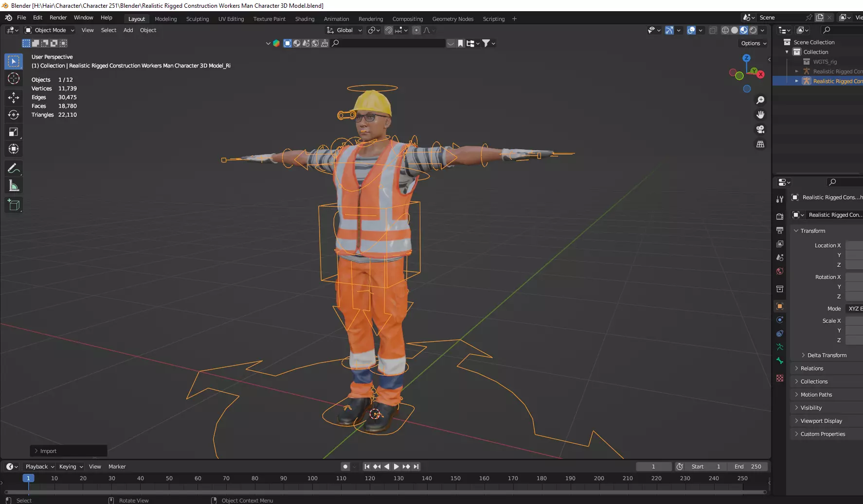Screen dimensions: 863x504
Task: Open the Global transform orientation dropdown
Action: click(344, 30)
